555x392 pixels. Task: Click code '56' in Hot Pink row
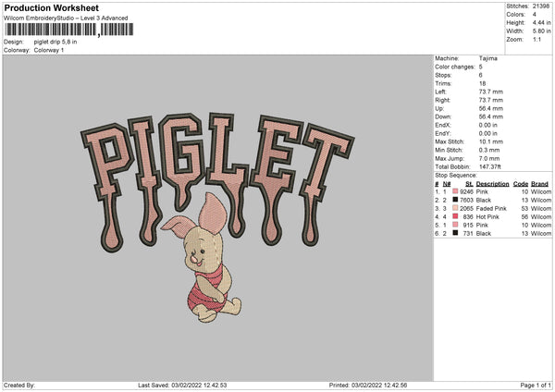[x=524, y=217]
